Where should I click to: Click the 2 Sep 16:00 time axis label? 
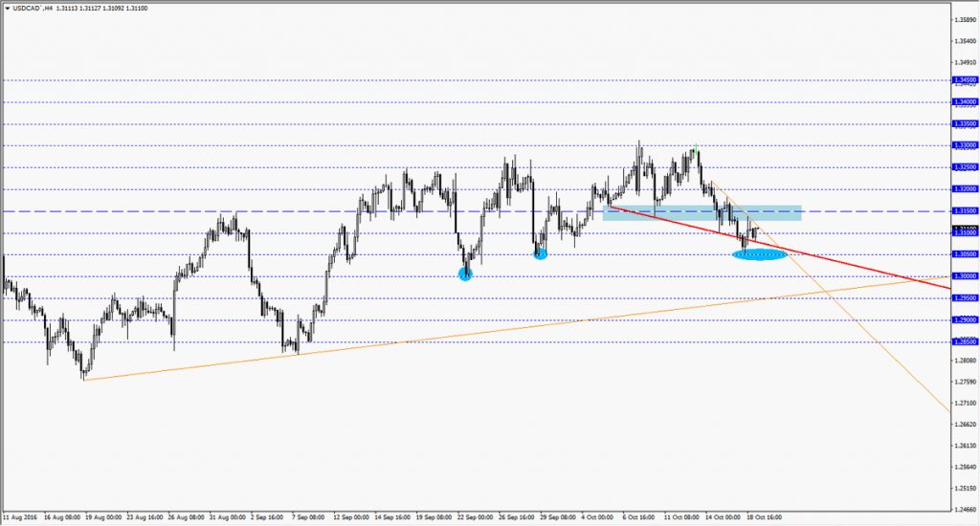(269, 518)
